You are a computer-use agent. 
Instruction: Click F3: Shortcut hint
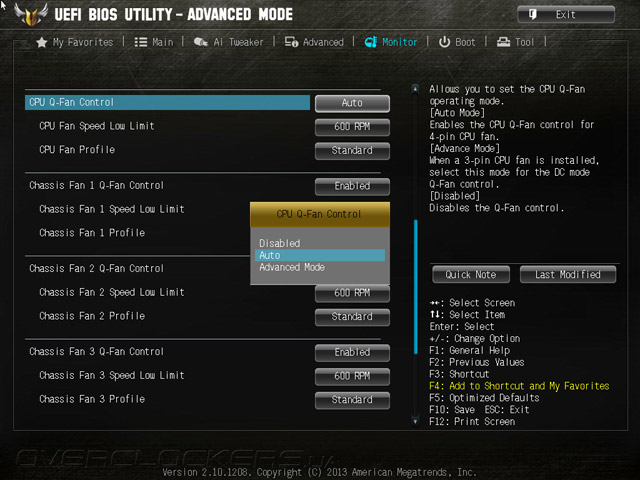[x=459, y=374]
